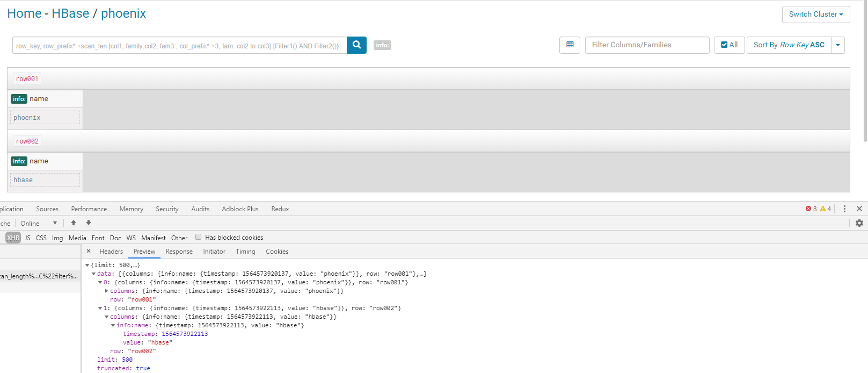Image resolution: width=868 pixels, height=373 pixels.
Task: Collapse columns node under item 1
Action: point(106,317)
